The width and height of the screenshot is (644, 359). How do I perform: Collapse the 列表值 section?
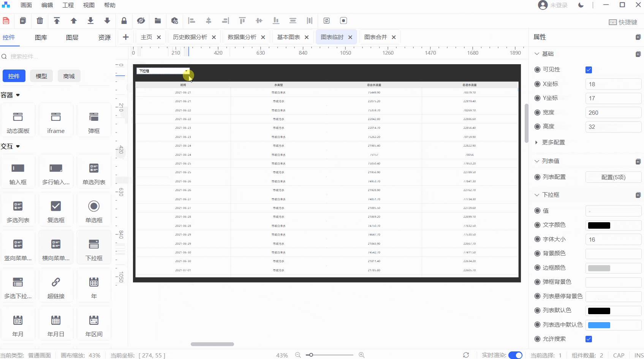tap(537, 161)
